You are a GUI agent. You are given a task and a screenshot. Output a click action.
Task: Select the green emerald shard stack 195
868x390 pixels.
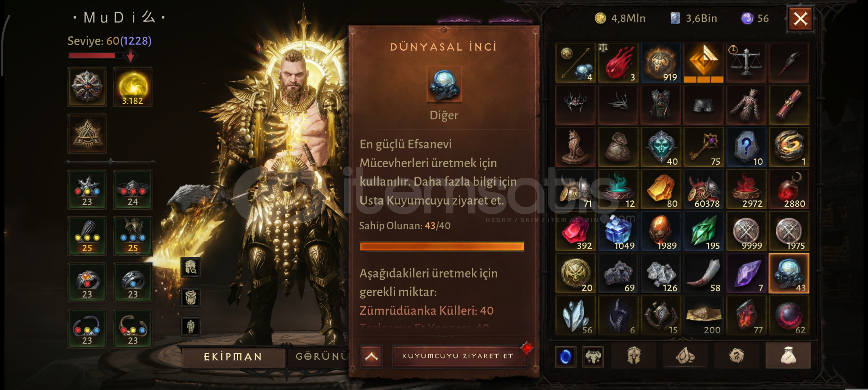pyautogui.click(x=703, y=231)
